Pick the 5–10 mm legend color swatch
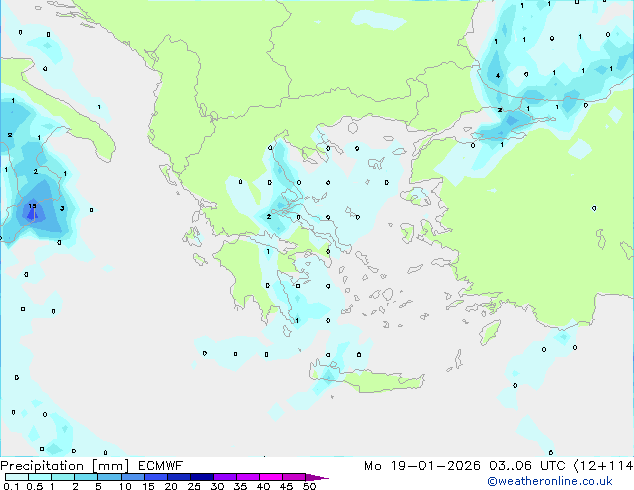Screen dimensions: 634x490 (109, 477)
